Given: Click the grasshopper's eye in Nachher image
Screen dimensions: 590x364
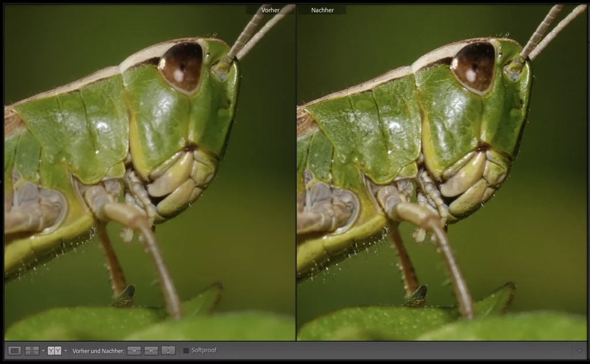Looking at the screenshot, I should click(x=473, y=66).
